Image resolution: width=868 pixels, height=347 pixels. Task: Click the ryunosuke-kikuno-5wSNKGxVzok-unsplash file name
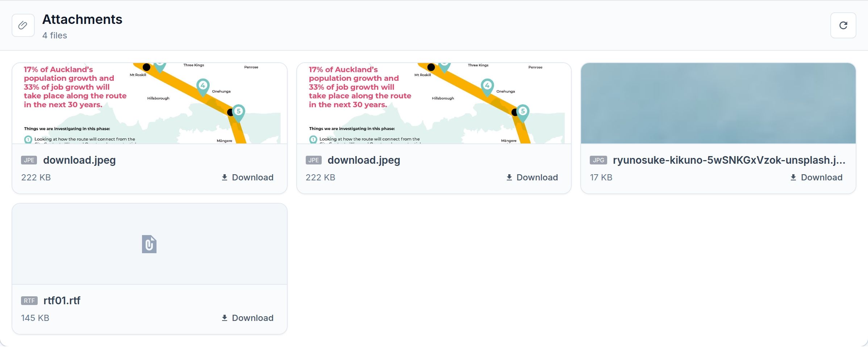point(729,160)
